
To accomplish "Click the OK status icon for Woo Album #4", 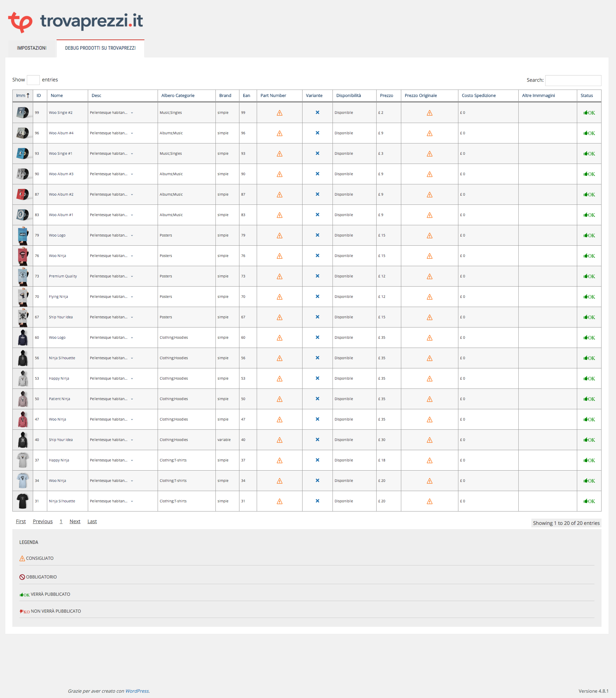I will click(x=589, y=133).
